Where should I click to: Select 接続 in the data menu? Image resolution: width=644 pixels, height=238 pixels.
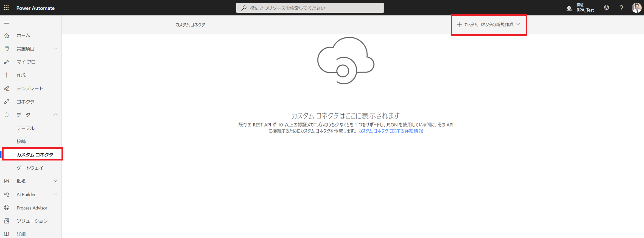pyautogui.click(x=21, y=141)
